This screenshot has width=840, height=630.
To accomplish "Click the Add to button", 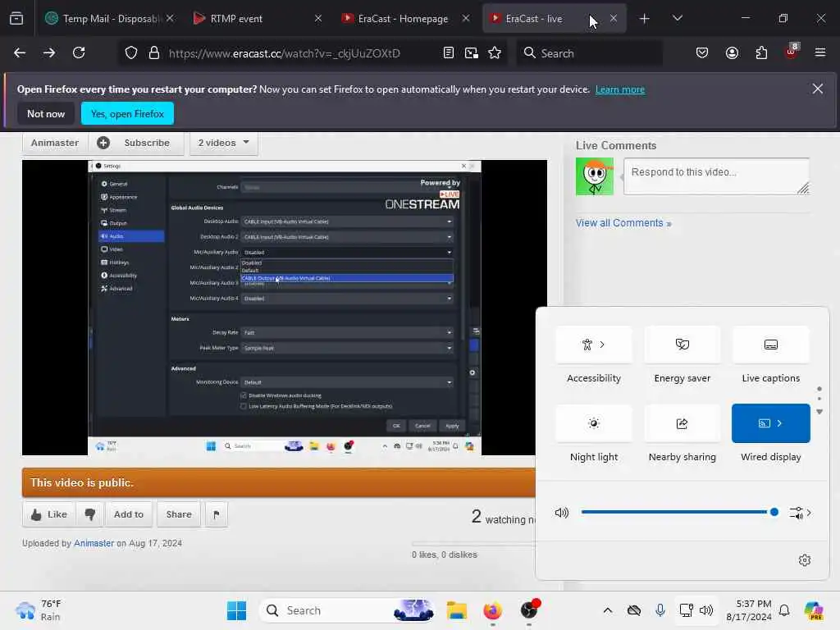I will (x=129, y=514).
